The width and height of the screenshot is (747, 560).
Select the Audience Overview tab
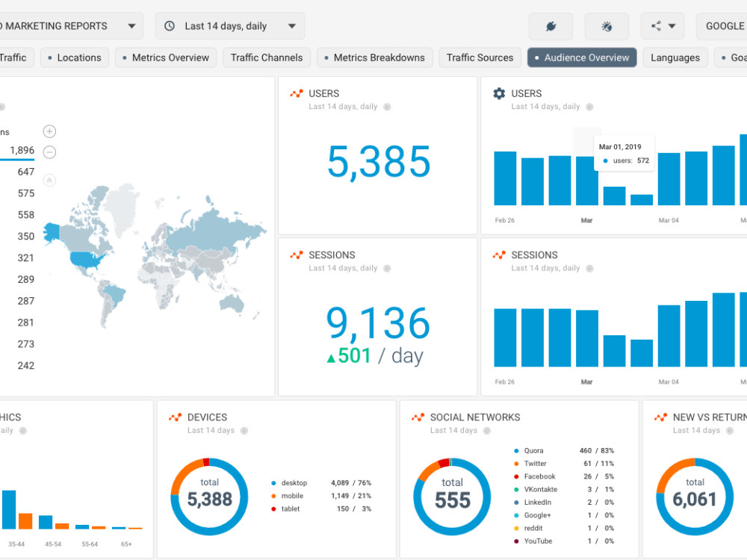(x=582, y=57)
